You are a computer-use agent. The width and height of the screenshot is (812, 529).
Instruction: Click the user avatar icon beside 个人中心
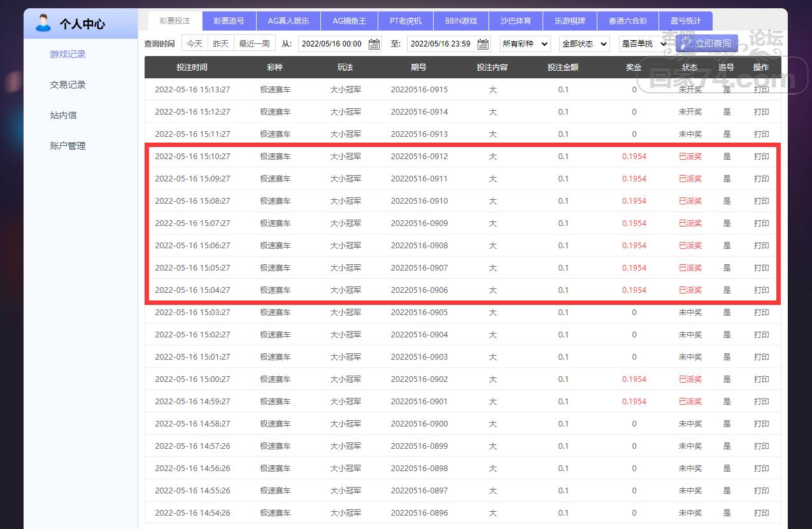[43, 24]
